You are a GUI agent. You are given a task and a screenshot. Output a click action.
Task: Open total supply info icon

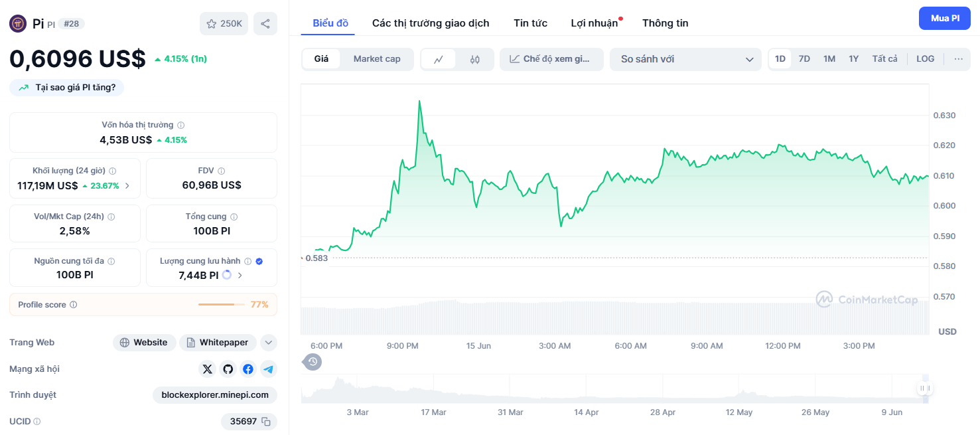point(234,217)
